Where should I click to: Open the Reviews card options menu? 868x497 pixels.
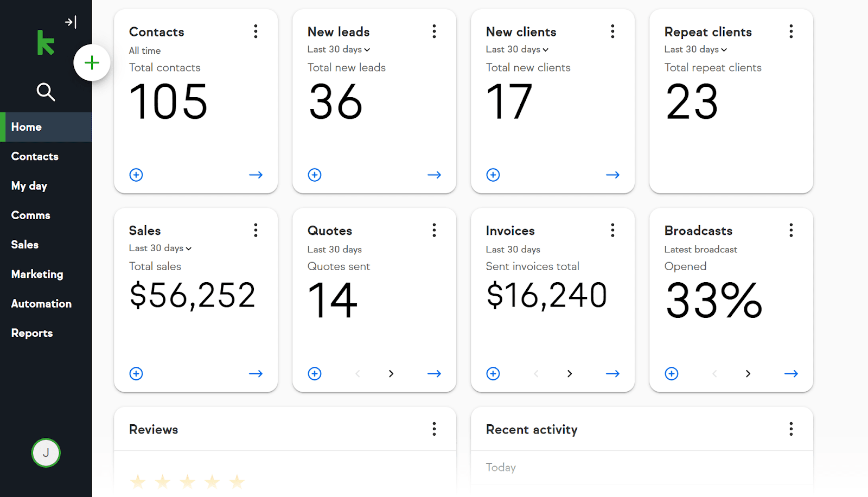click(x=434, y=429)
